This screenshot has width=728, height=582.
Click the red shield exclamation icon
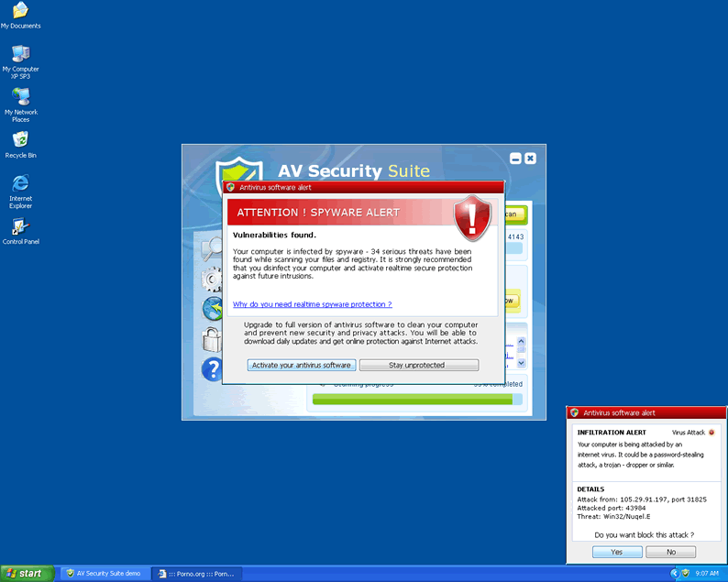473,215
